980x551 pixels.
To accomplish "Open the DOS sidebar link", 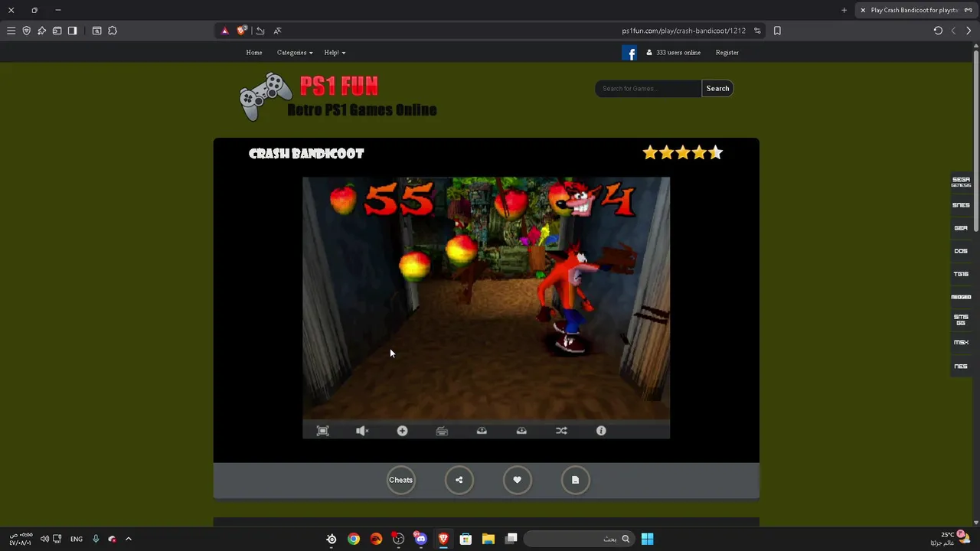I will coord(961,251).
